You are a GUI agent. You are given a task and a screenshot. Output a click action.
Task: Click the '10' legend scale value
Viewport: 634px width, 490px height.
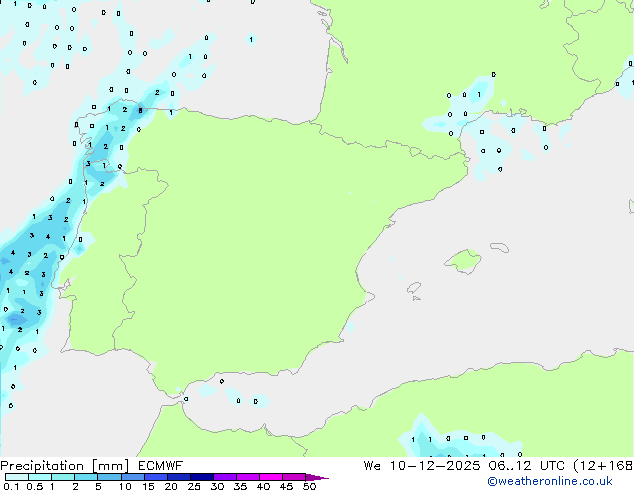pos(125,486)
